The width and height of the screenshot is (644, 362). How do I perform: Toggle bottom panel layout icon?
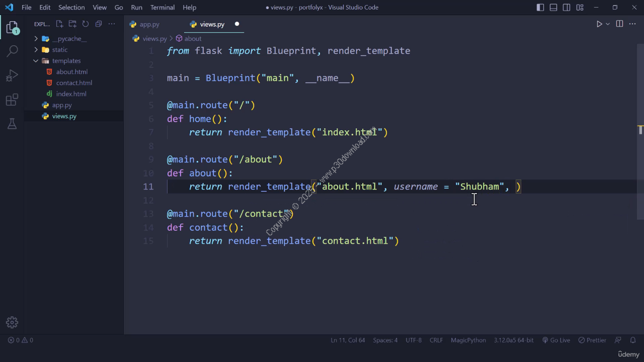(x=553, y=8)
